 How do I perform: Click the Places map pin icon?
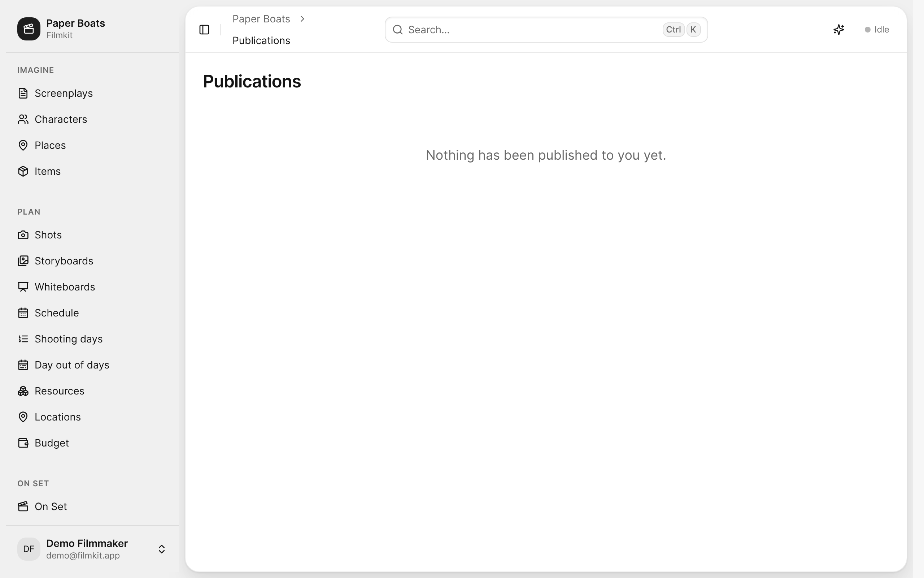pyautogui.click(x=23, y=145)
